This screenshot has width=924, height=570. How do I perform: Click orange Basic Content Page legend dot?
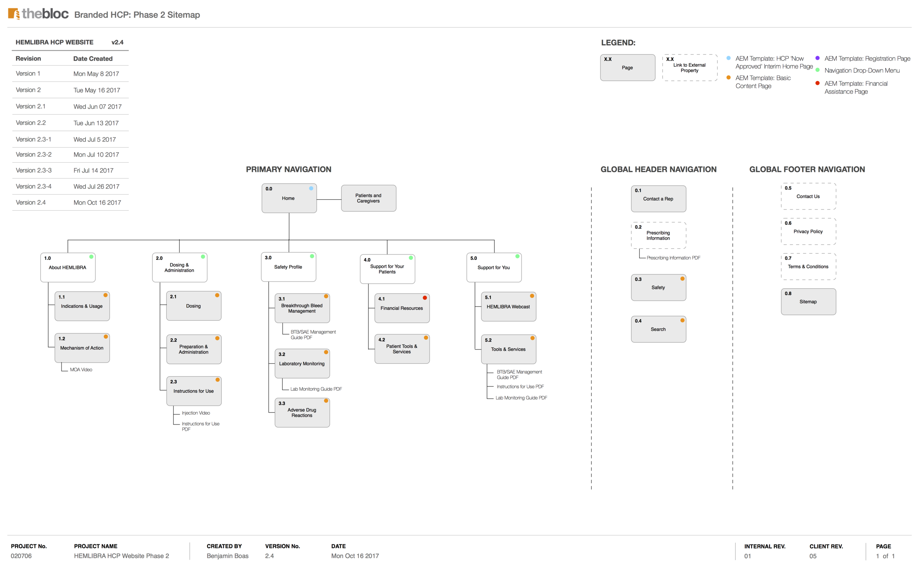pos(728,78)
